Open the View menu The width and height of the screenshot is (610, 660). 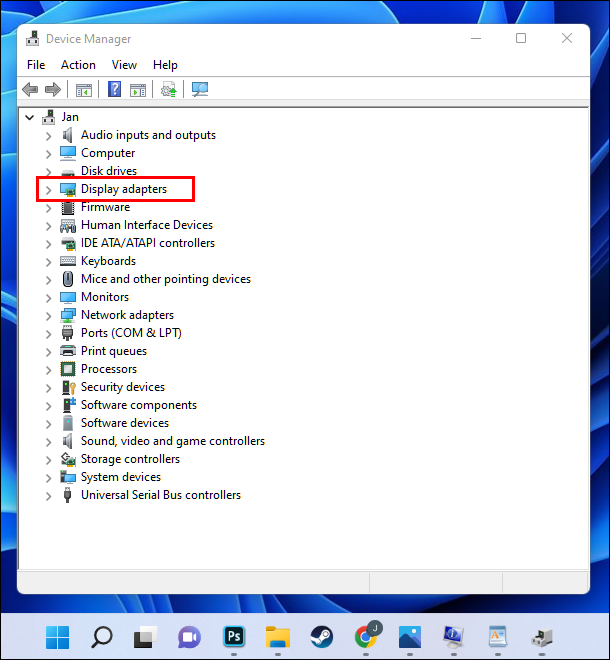click(x=124, y=65)
